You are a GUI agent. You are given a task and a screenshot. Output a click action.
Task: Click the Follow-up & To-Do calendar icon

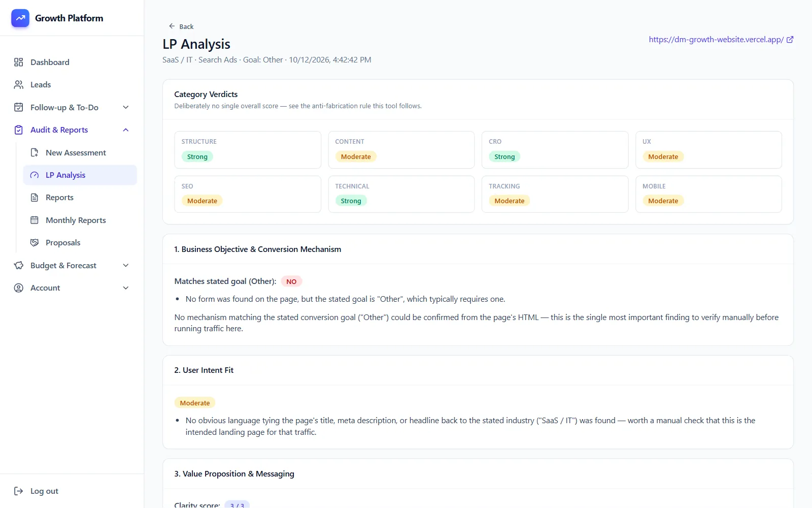[19, 107]
